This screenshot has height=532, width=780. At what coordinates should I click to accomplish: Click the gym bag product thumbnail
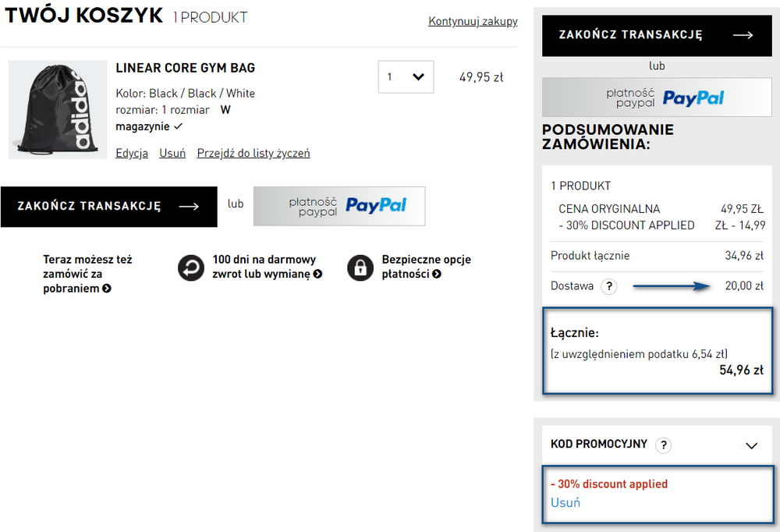pos(58,110)
